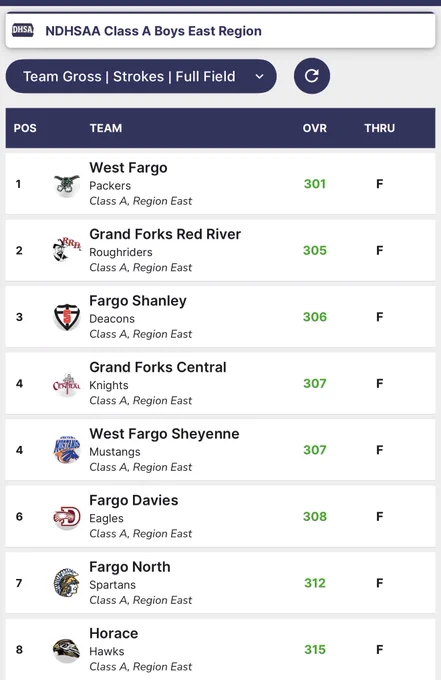Viewport: 441px width, 680px height.
Task: Open the West Fargo Packers team logo
Action: tap(67, 184)
